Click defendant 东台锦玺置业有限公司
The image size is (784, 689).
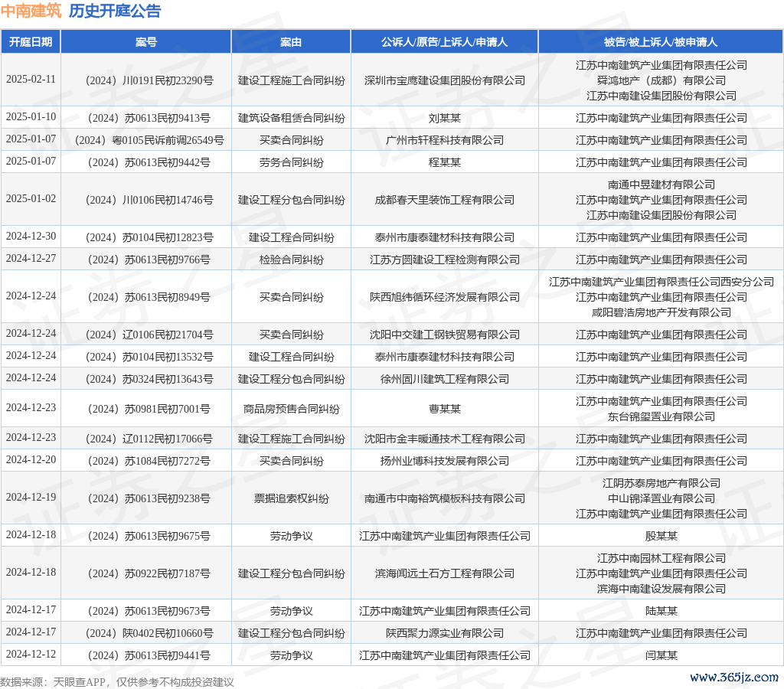pyautogui.click(x=661, y=416)
